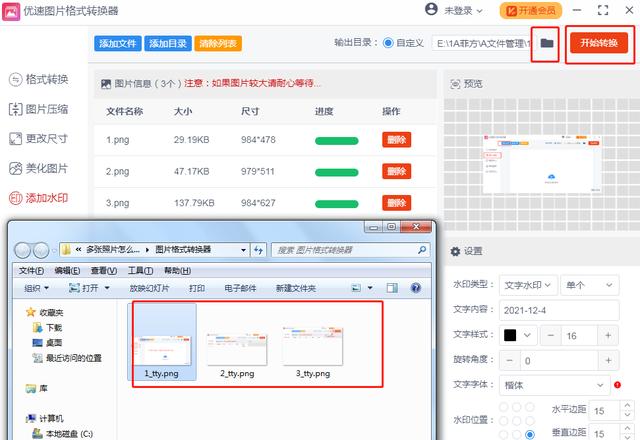Select top-left watermark position radio
The height and width of the screenshot is (440, 640).
click(x=504, y=407)
